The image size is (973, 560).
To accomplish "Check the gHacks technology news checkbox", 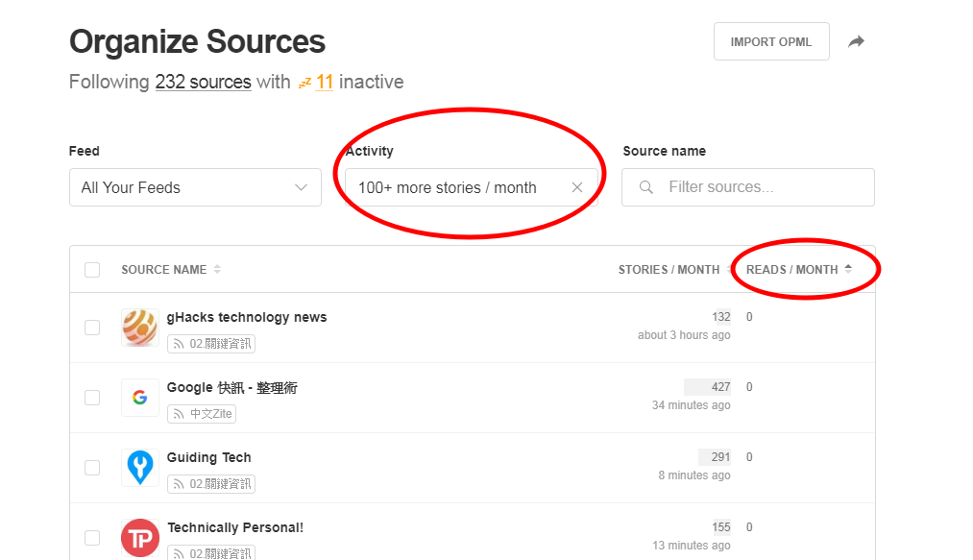I will coord(92,328).
